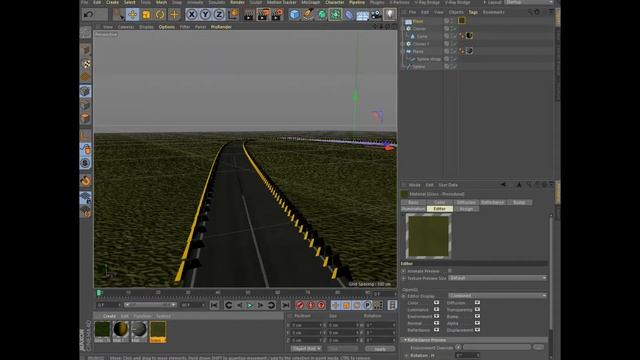This screenshot has width=640, height=360.
Task: Click the blue deformer object icon
Action: (x=349, y=15)
